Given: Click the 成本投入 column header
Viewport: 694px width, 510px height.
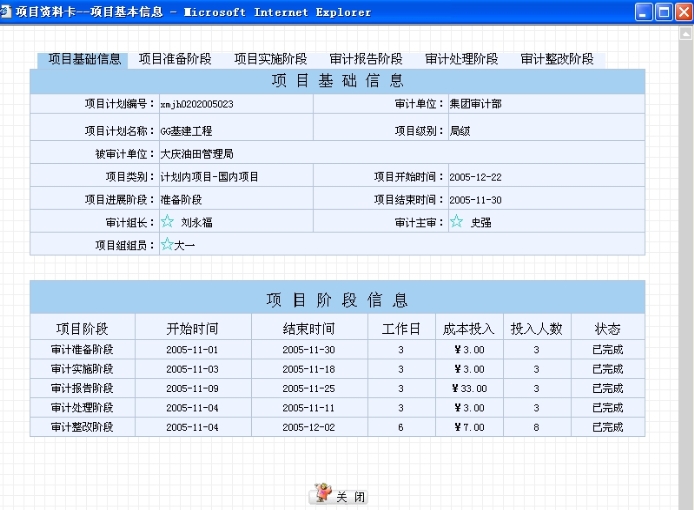Looking at the screenshot, I should tap(468, 329).
